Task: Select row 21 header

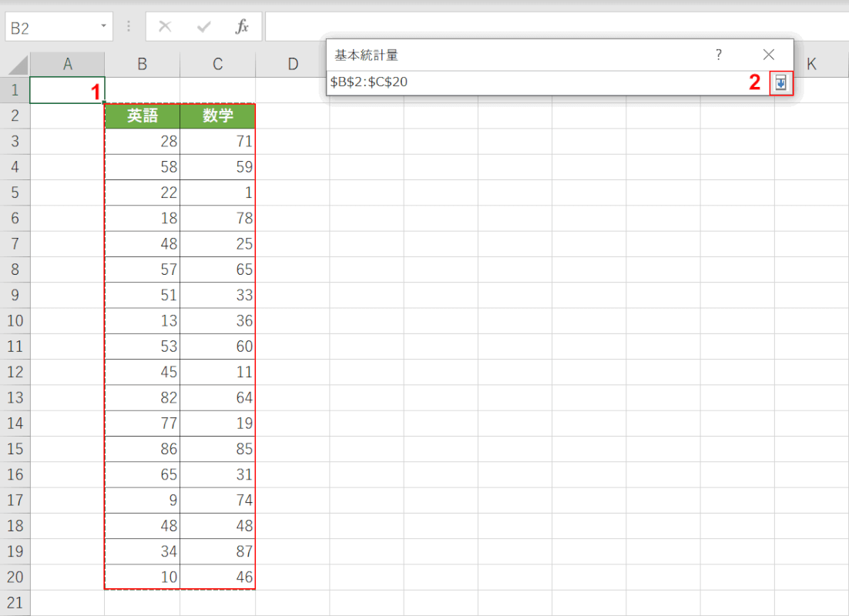Action: 15,602
